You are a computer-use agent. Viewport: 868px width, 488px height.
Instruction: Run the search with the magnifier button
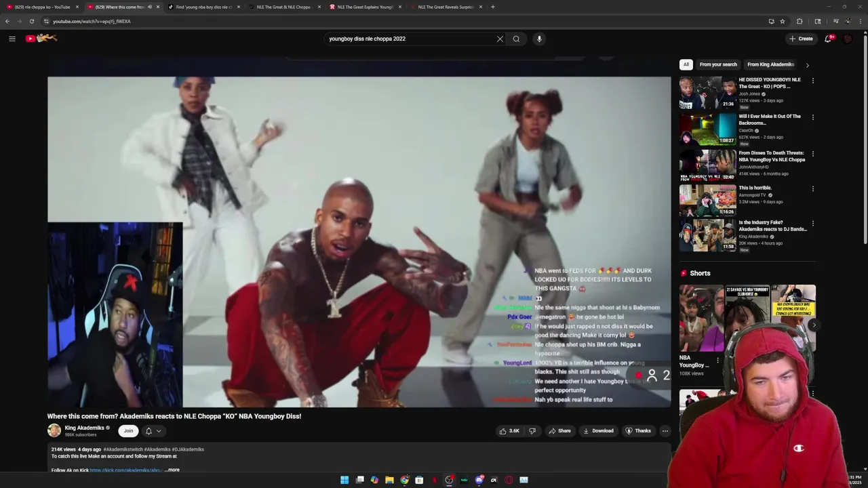(516, 39)
